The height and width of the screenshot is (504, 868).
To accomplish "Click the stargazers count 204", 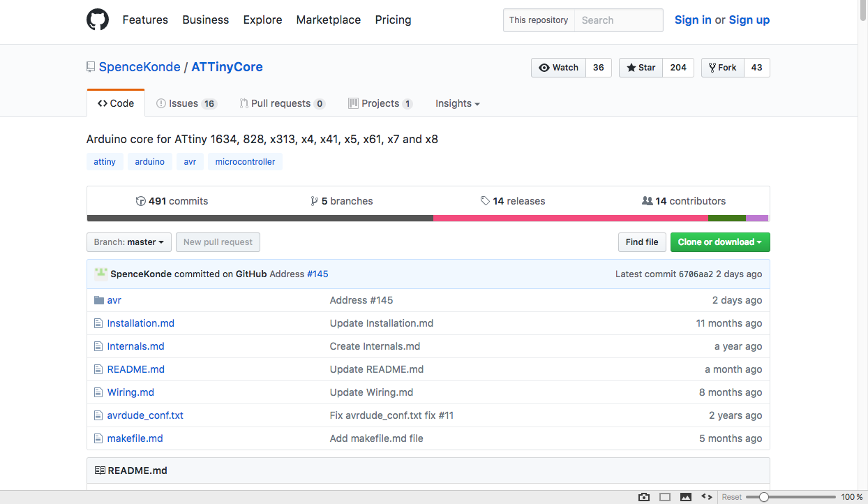I will coord(678,68).
